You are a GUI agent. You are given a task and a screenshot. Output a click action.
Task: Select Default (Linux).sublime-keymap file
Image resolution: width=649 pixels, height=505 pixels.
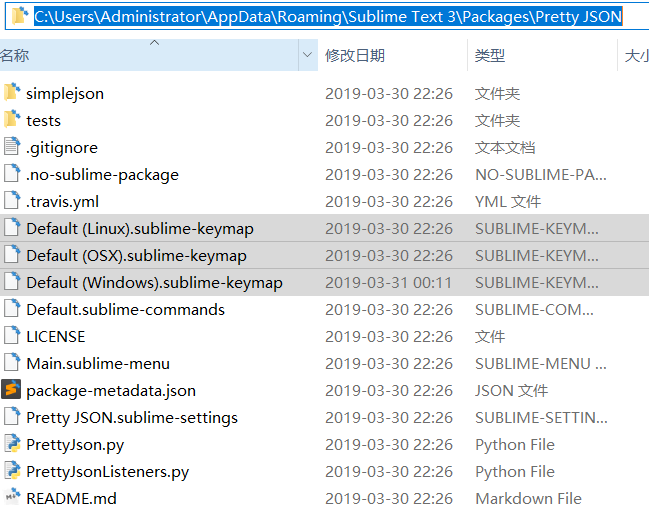(140, 228)
